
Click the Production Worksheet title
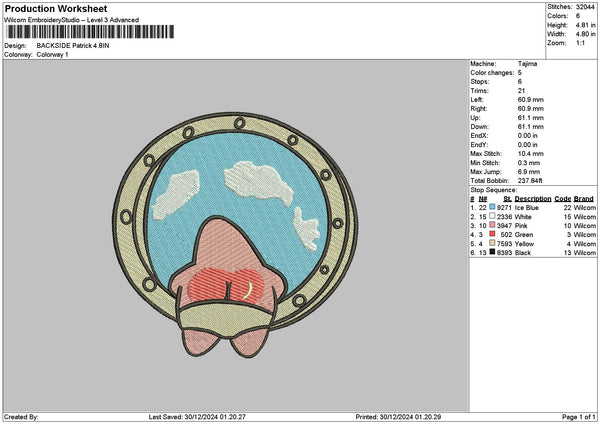coord(56,8)
